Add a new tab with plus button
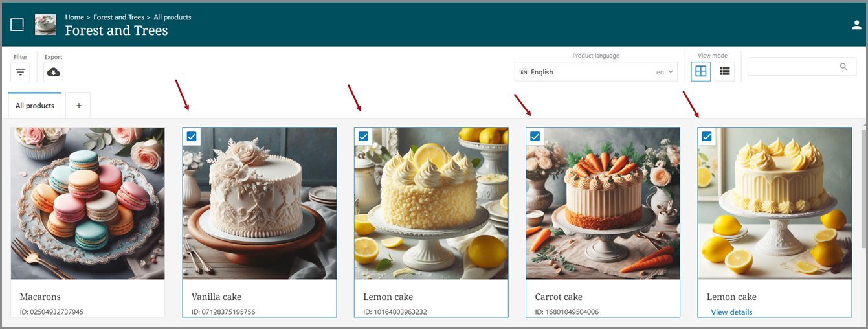 (78, 106)
